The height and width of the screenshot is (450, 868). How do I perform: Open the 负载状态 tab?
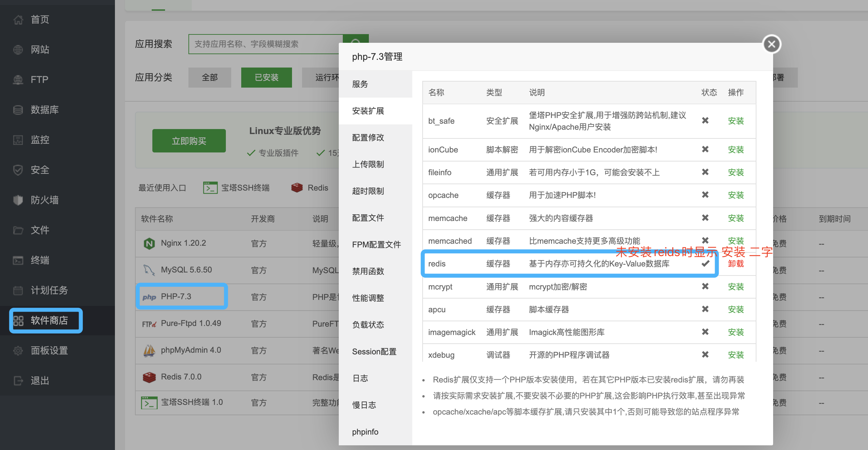coord(376,325)
